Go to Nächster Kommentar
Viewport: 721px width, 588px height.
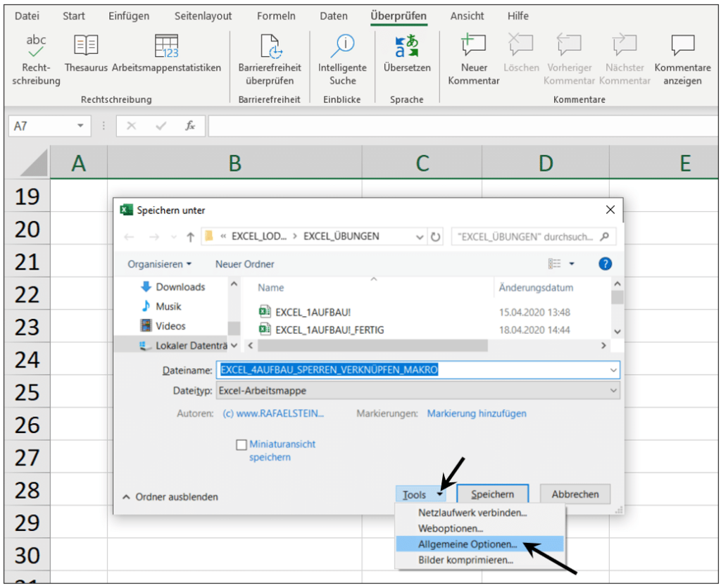625,60
